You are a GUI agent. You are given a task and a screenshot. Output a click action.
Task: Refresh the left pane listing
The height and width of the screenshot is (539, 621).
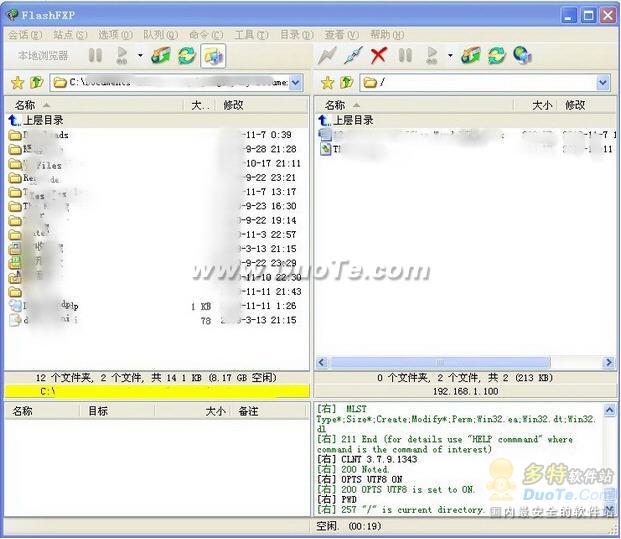point(187,55)
